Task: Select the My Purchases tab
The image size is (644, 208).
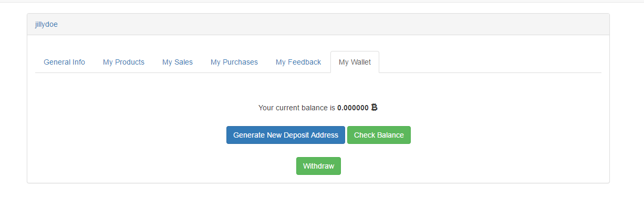Action: [x=234, y=62]
